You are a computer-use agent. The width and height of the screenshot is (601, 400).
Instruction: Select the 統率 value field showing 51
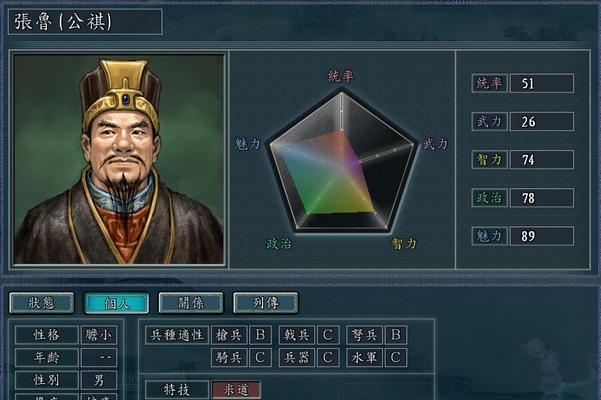coord(542,83)
